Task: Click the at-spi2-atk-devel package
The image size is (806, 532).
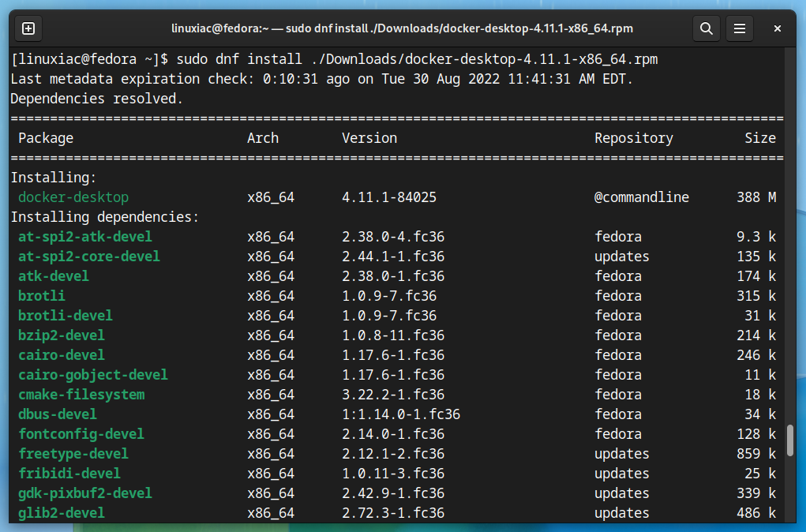Action: point(85,237)
